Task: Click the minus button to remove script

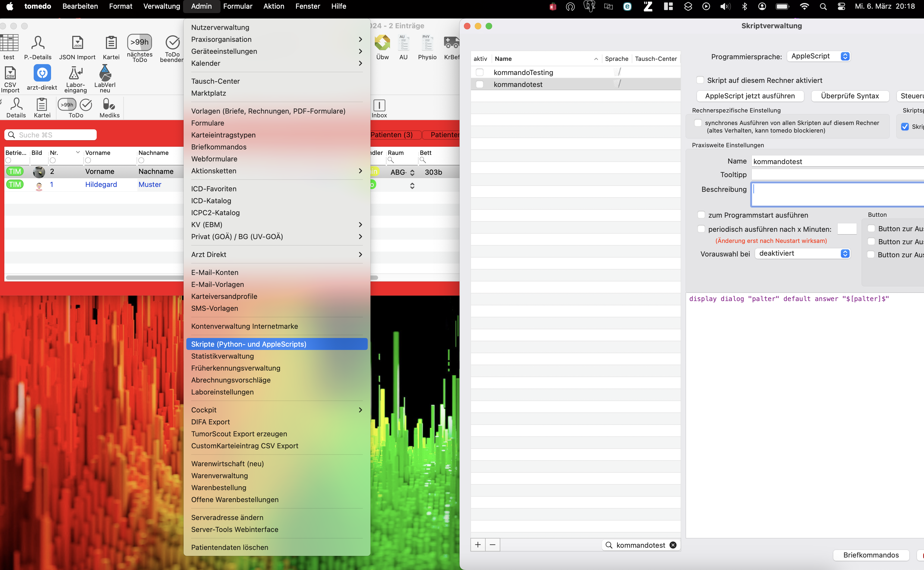Action: [492, 545]
